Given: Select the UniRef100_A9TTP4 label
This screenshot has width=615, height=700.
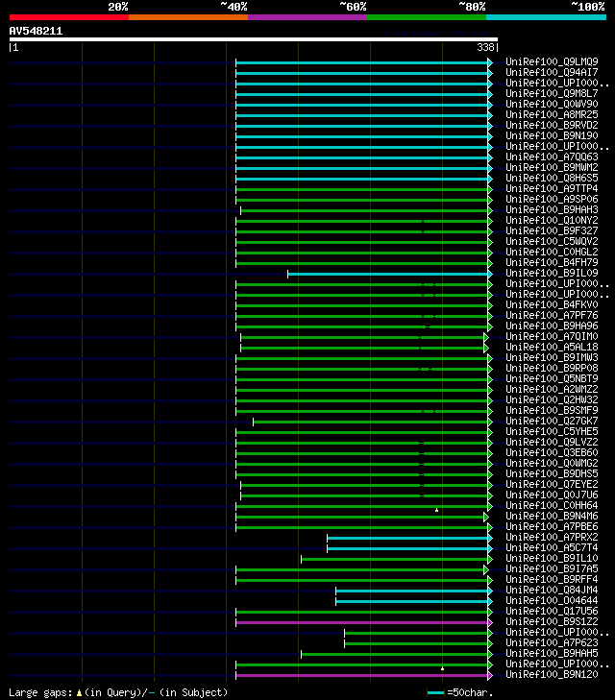Looking at the screenshot, I should point(552,188).
